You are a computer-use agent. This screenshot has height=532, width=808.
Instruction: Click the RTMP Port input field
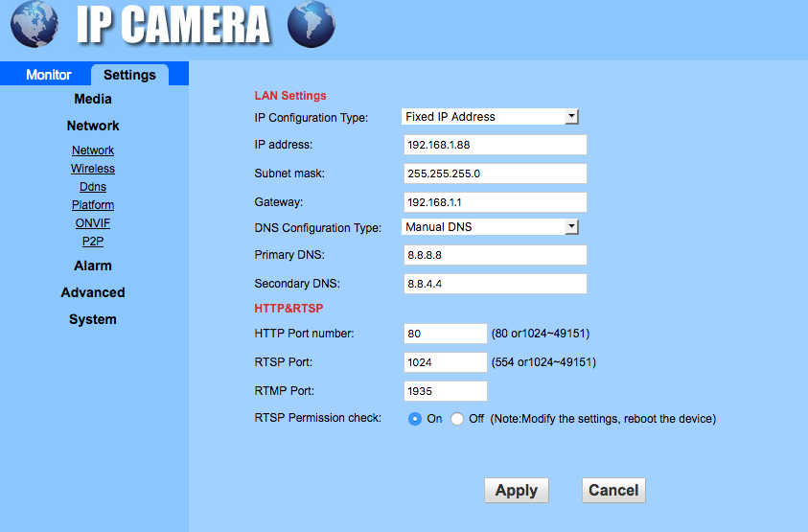446,391
